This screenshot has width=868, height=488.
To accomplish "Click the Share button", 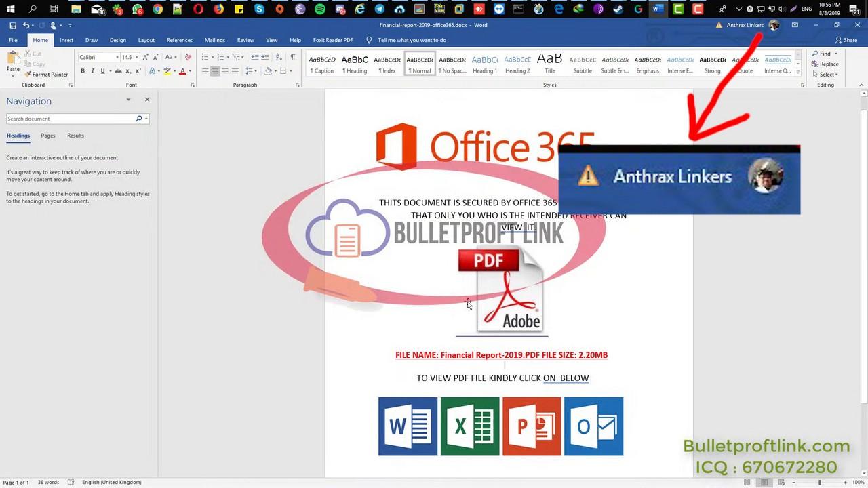I will (846, 40).
